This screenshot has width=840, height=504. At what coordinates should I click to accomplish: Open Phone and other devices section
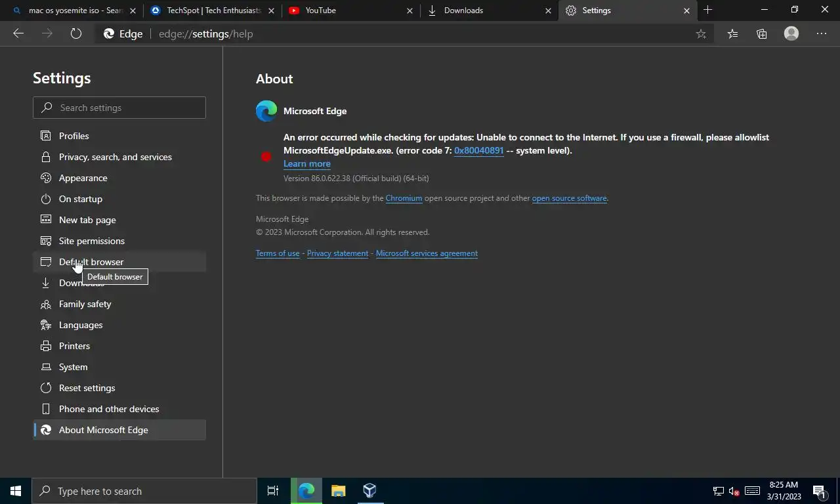[x=119, y=409]
